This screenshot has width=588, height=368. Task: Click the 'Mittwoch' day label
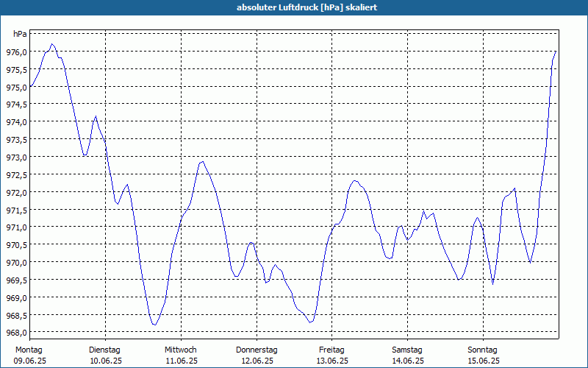[181, 350]
